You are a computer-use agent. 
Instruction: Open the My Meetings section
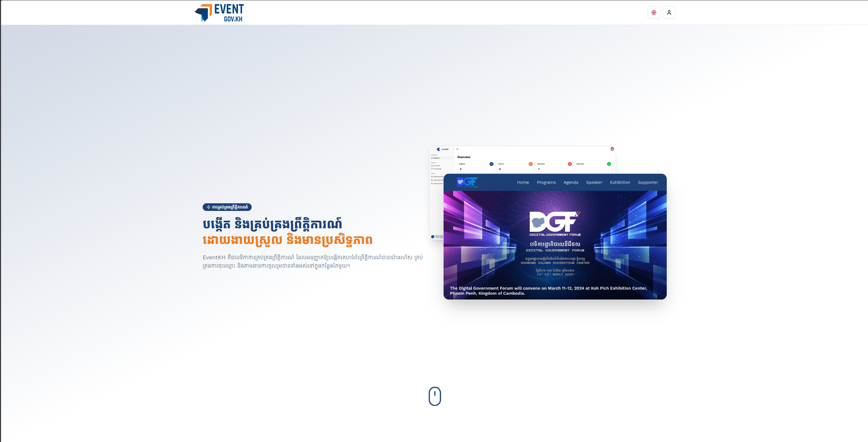[437, 169]
